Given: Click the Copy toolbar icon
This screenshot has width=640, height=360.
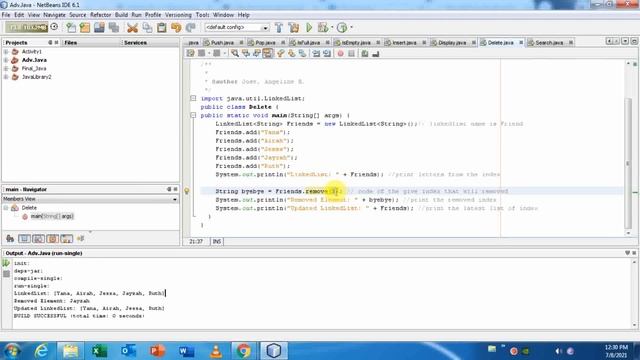Looking at the screenshot, I should (x=147, y=28).
